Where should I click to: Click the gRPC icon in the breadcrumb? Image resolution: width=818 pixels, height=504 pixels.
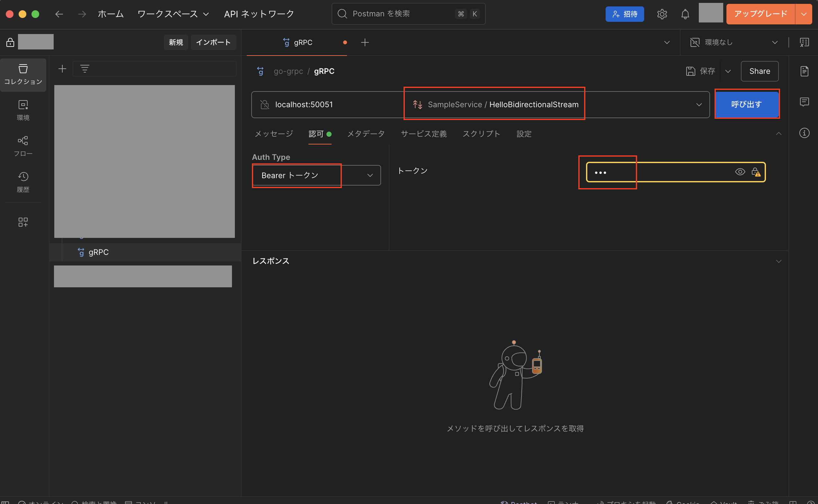(x=261, y=71)
